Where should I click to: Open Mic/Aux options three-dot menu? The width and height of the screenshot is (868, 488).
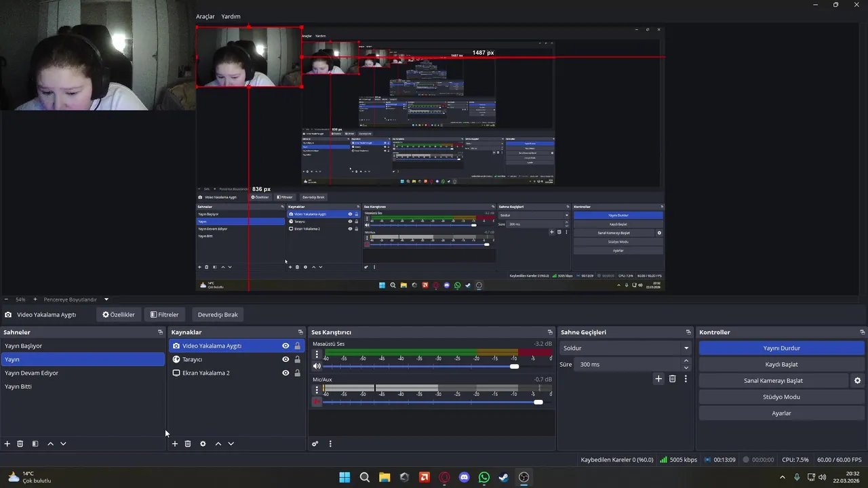point(317,390)
